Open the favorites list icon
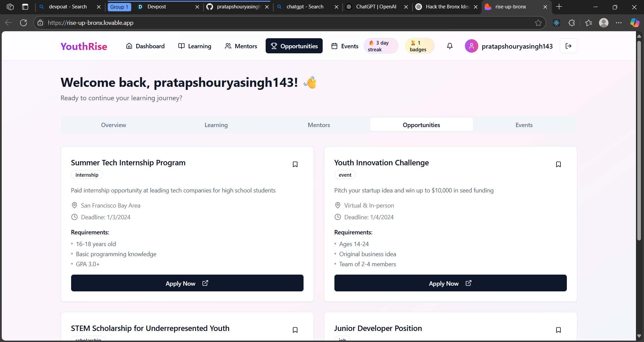The height and width of the screenshot is (342, 644). pyautogui.click(x=589, y=23)
